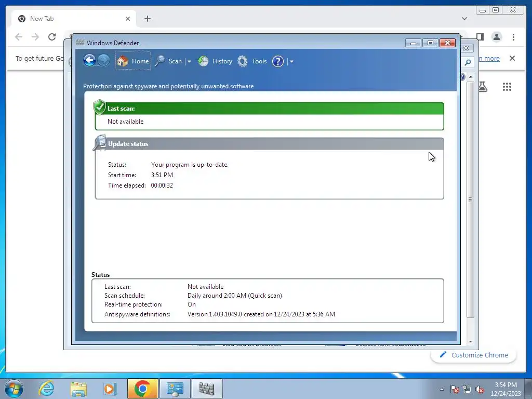Click the Windows Defender title bar icon
This screenshot has width=532, height=399.
click(x=80, y=43)
